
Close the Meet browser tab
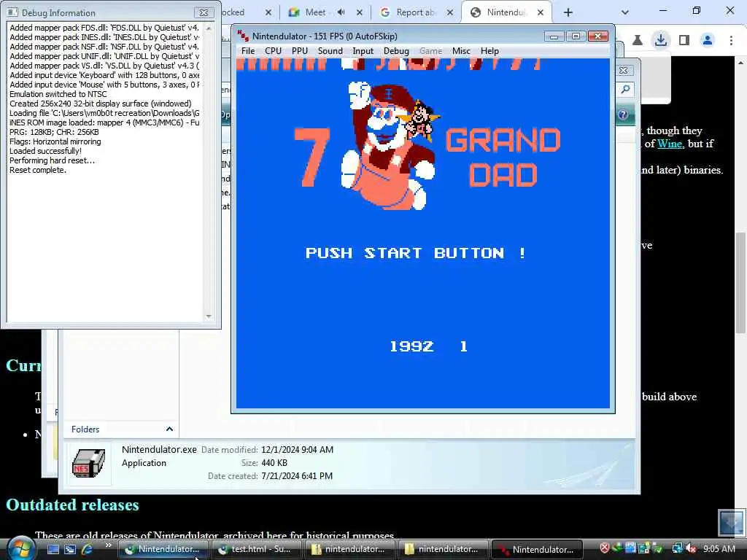coord(360,13)
